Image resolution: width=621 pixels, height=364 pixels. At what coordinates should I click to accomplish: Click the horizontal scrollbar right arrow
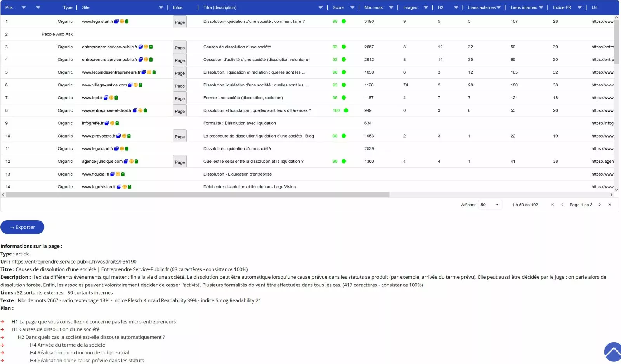click(611, 195)
